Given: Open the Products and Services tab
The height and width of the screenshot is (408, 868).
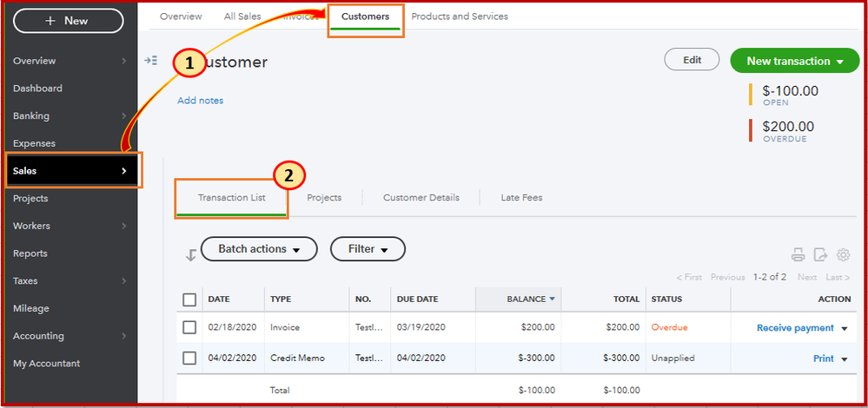Looking at the screenshot, I should [x=460, y=16].
